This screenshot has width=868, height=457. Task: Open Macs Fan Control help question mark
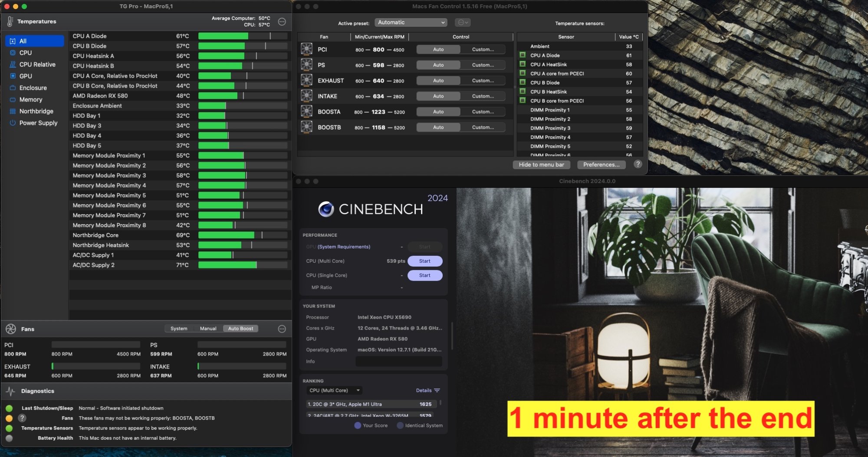[638, 164]
